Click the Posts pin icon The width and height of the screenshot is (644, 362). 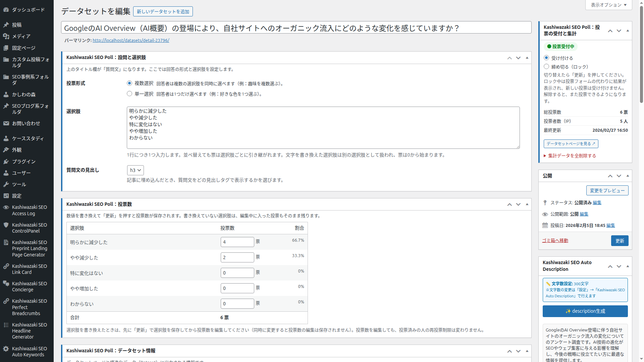click(x=6, y=25)
